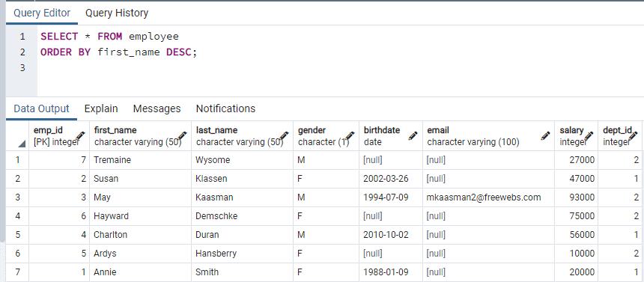View the Notifications tab
Image resolution: width=644 pixels, height=282 pixels.
[x=225, y=108]
